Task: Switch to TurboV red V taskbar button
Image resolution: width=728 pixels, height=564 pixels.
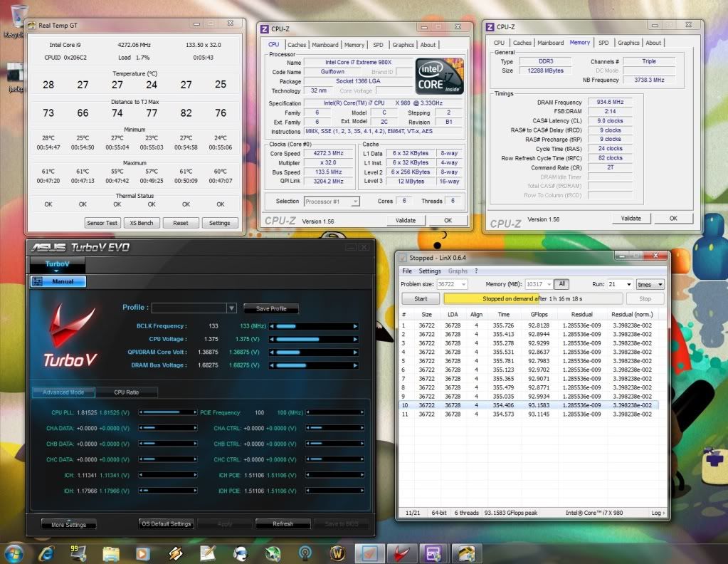Action: click(x=401, y=553)
